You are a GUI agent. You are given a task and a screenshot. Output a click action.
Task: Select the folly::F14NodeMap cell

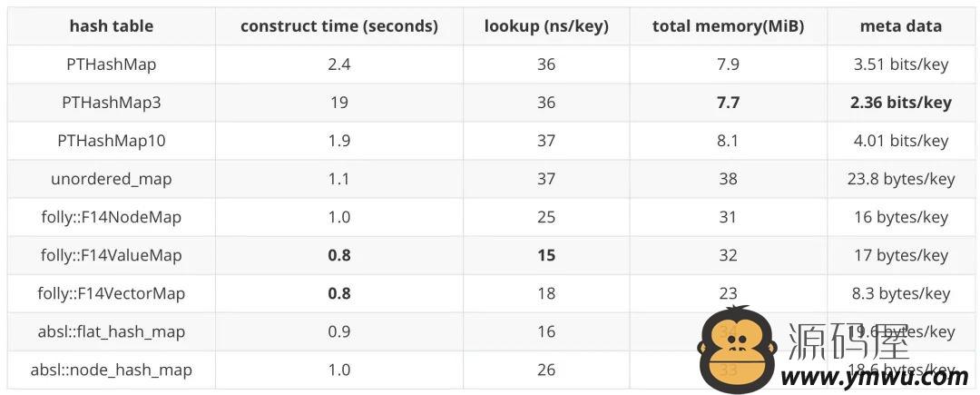click(112, 217)
